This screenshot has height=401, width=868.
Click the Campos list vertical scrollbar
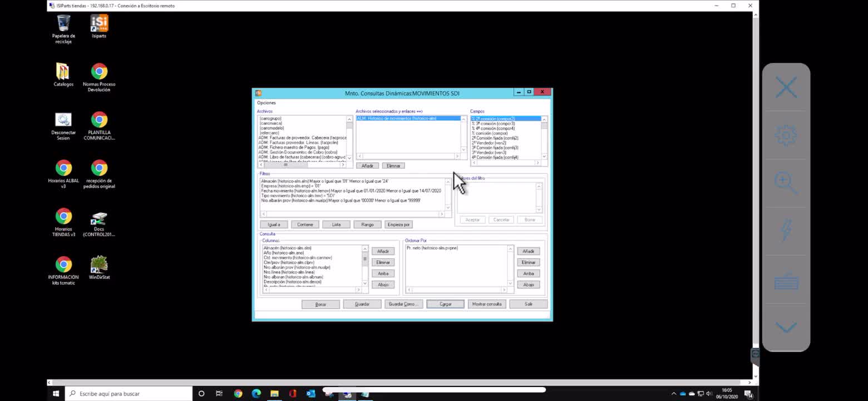544,139
